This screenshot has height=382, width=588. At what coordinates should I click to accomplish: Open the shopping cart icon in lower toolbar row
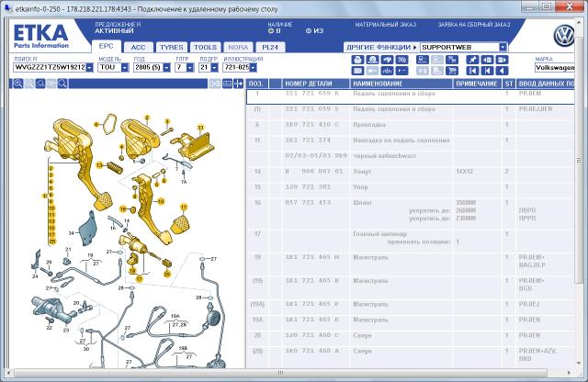pos(452,71)
